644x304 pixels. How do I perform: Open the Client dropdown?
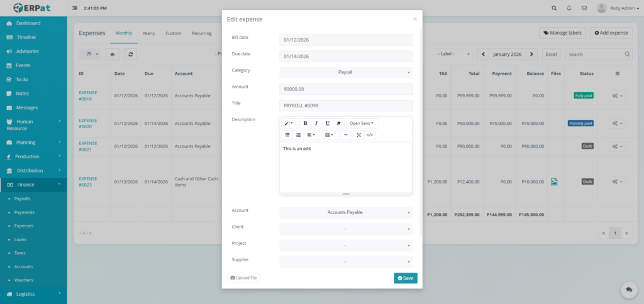click(x=346, y=229)
